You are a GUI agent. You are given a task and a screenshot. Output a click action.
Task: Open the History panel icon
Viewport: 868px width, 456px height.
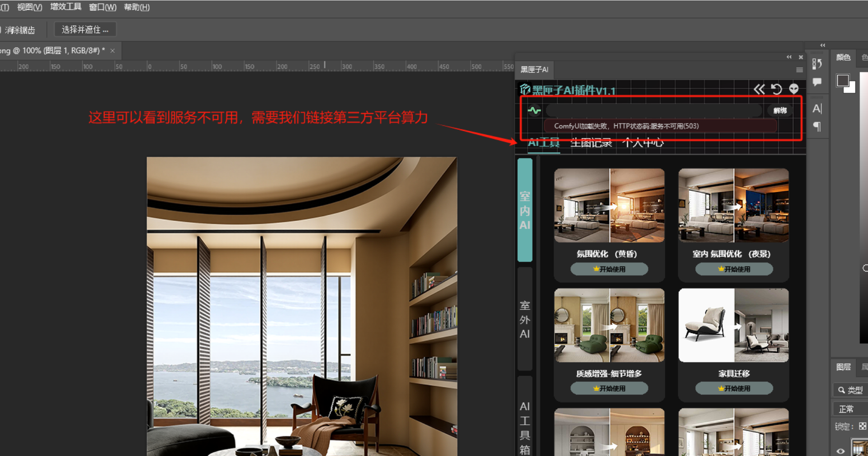point(817,64)
